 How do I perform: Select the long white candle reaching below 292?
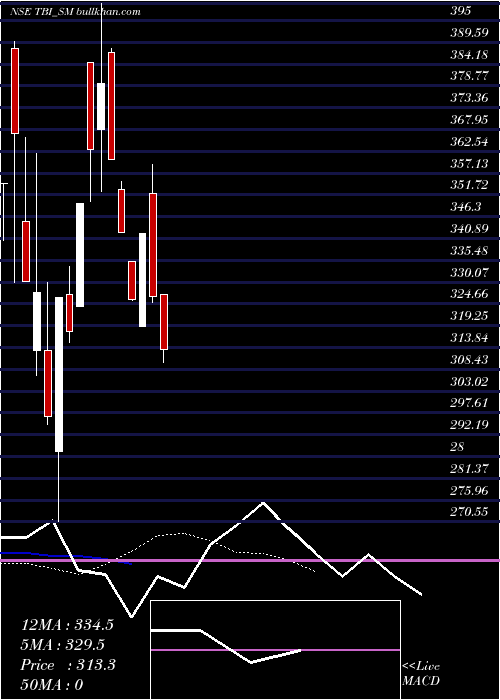coord(59,374)
